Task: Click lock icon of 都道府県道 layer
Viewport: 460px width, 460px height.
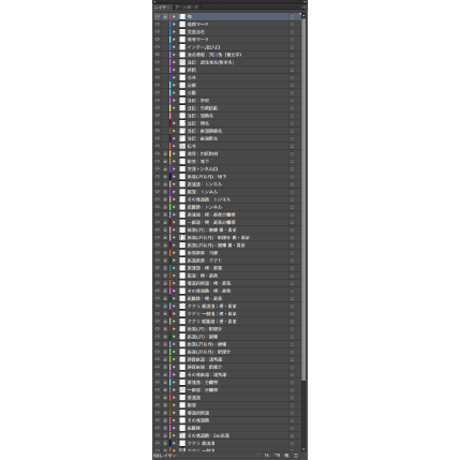Action: (165, 413)
